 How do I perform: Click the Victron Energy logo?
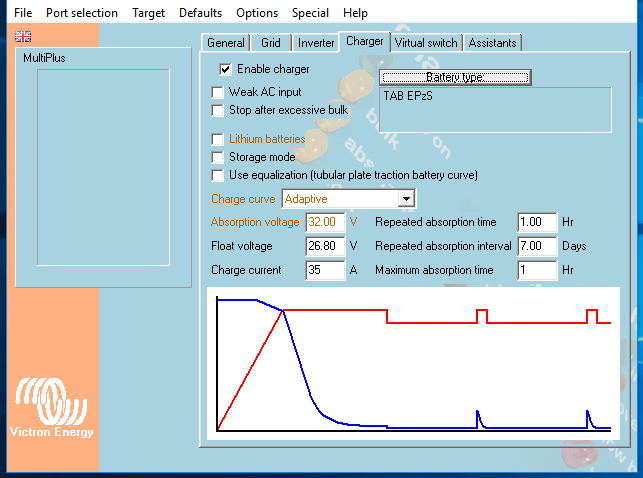[51, 407]
